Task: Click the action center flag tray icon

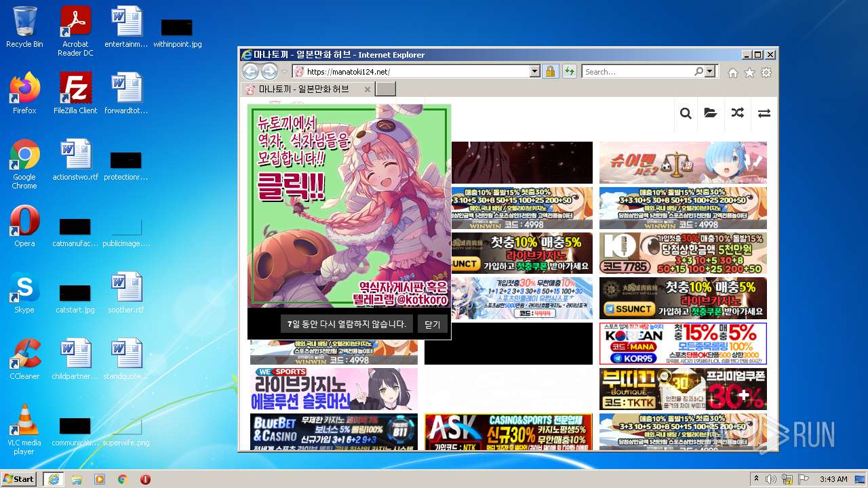Action: 804,479
